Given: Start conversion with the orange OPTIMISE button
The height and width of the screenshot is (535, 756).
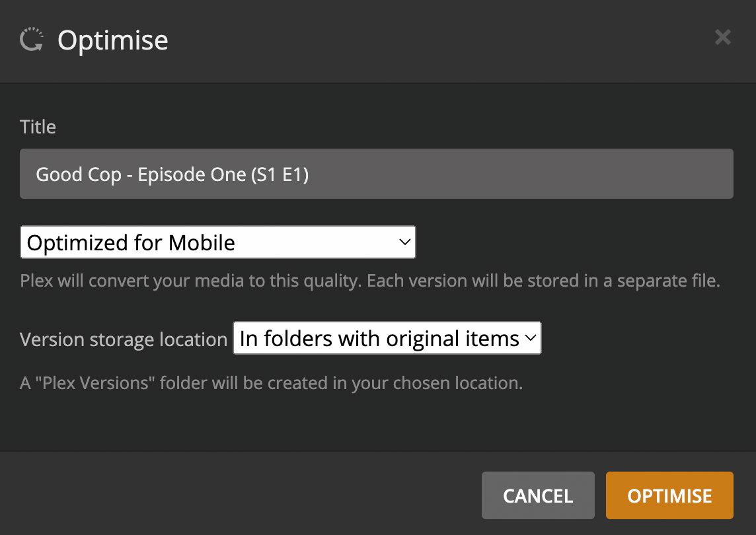Looking at the screenshot, I should click(x=669, y=495).
